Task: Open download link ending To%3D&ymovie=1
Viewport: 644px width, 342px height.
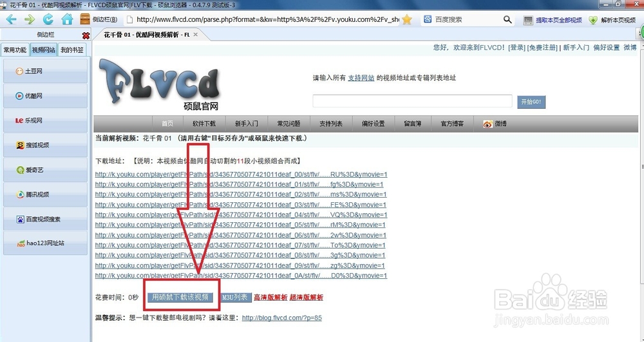Action: [x=240, y=245]
